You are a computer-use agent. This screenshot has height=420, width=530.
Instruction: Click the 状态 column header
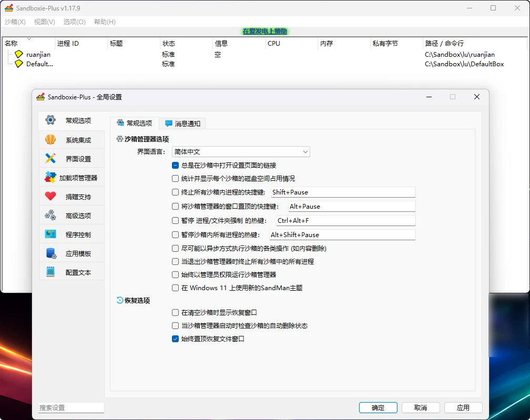click(186, 43)
